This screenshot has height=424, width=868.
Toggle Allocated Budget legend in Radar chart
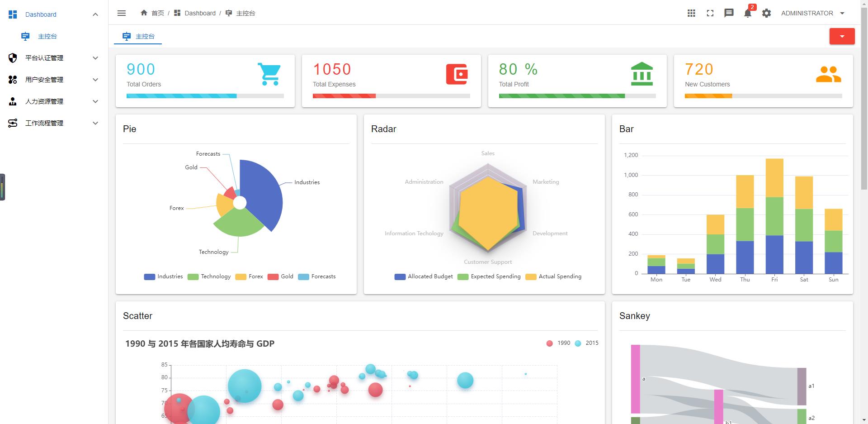[x=424, y=276]
